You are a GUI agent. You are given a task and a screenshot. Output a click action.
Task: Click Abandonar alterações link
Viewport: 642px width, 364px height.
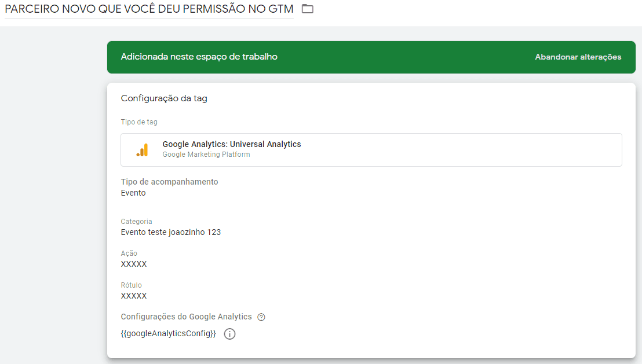pos(578,57)
